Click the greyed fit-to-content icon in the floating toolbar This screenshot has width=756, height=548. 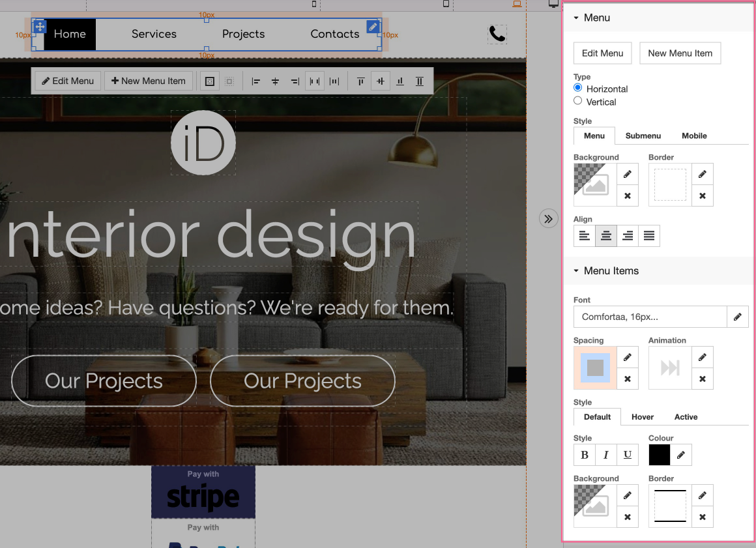click(x=229, y=81)
